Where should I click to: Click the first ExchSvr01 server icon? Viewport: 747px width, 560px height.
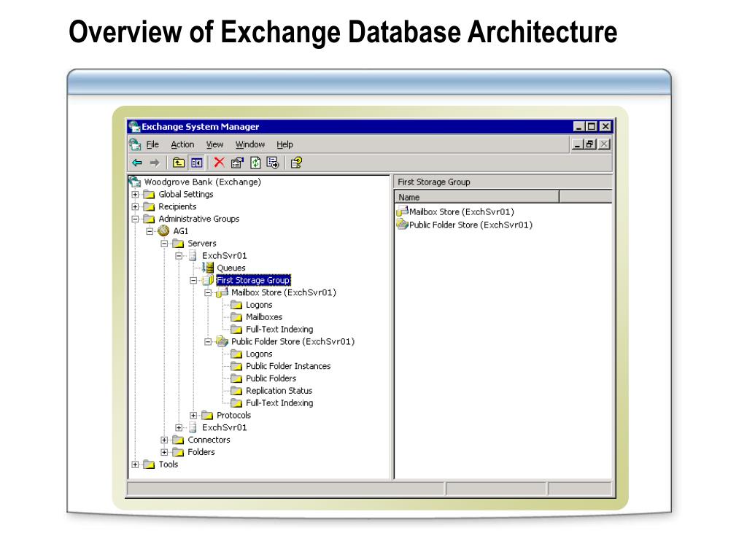click(193, 256)
